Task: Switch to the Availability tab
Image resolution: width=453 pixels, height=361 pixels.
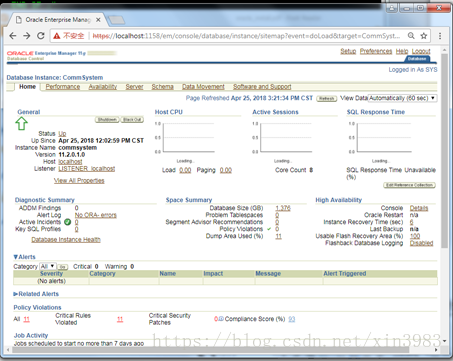Action: tap(103, 87)
